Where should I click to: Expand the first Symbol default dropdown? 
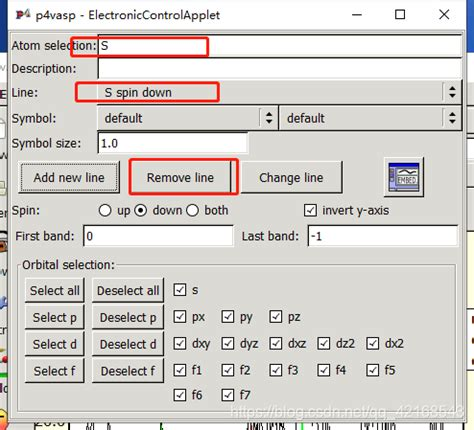click(188, 118)
